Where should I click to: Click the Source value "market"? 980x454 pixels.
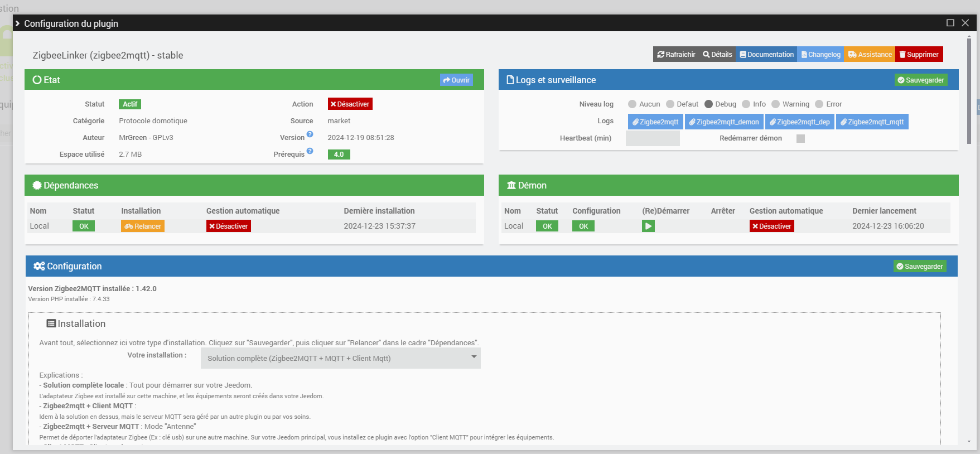(339, 121)
